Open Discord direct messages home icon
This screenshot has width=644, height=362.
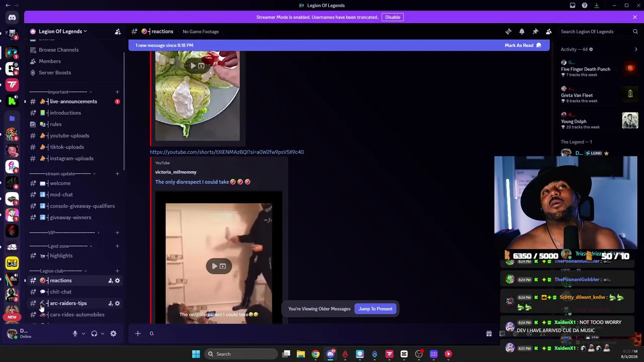point(12,18)
